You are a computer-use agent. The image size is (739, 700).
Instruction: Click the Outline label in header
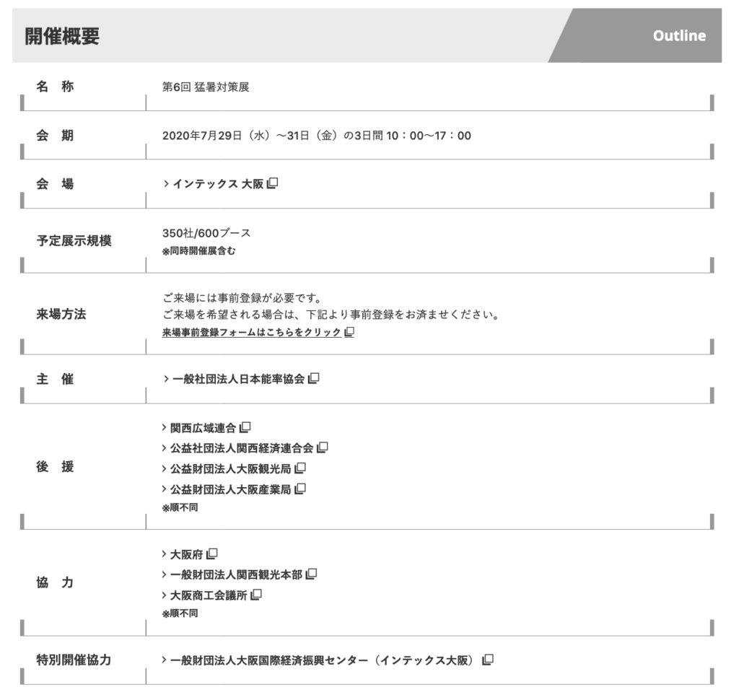(679, 36)
